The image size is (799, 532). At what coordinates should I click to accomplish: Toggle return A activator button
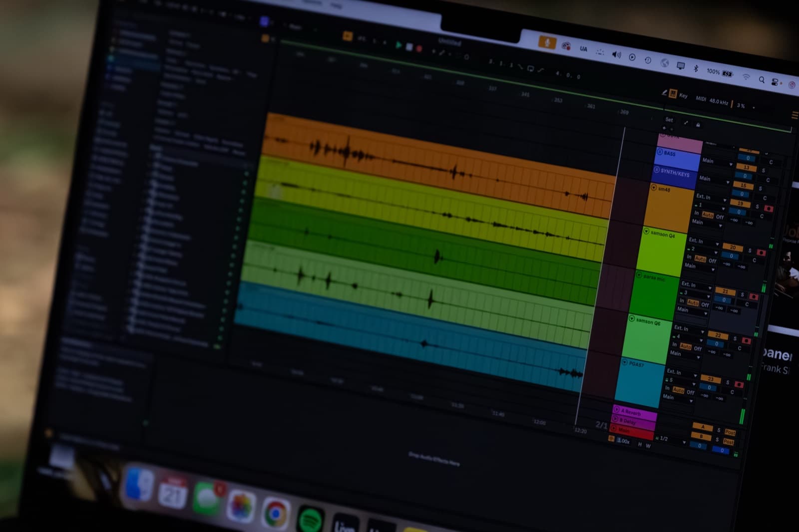point(702,427)
